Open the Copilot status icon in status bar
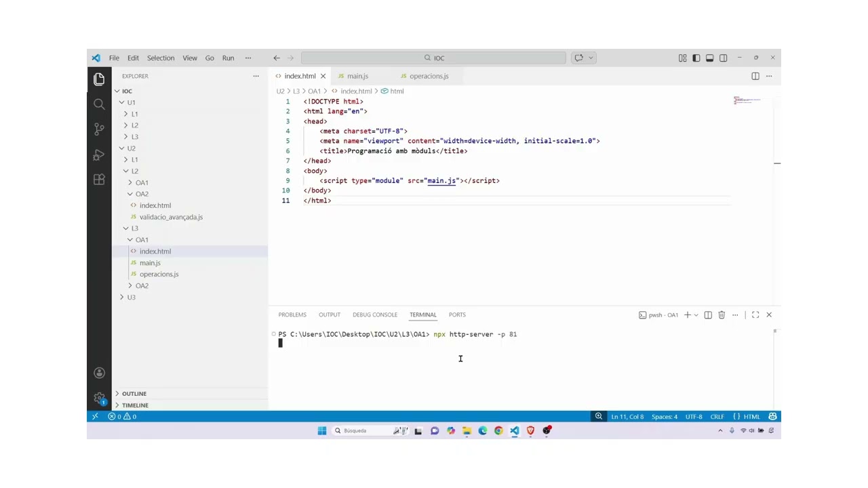The width and height of the screenshot is (868, 488). point(772,416)
